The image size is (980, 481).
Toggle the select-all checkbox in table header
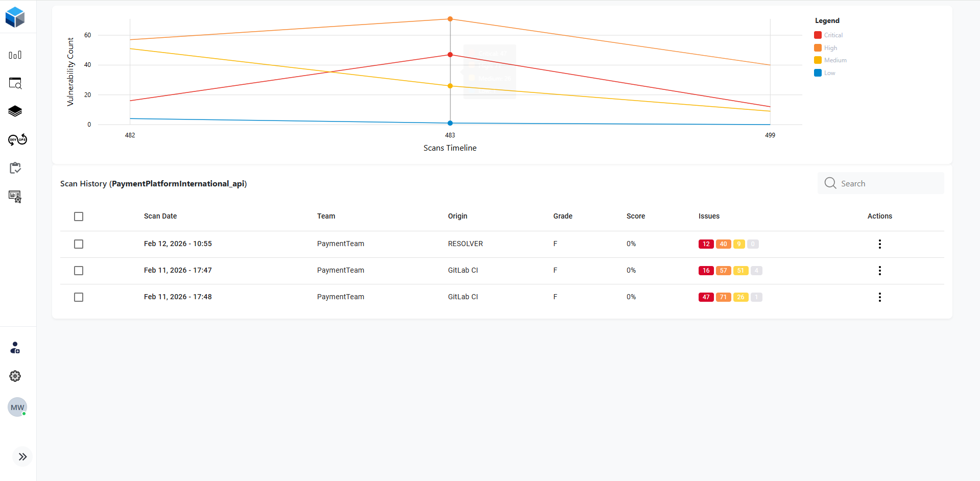tap(79, 217)
